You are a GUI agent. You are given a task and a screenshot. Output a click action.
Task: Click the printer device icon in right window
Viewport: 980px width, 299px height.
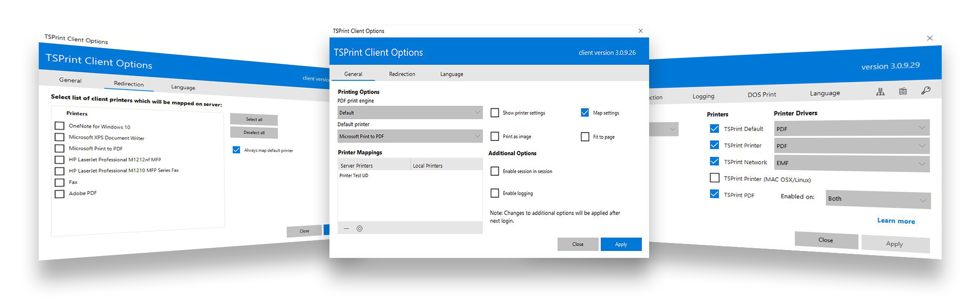[x=903, y=91]
